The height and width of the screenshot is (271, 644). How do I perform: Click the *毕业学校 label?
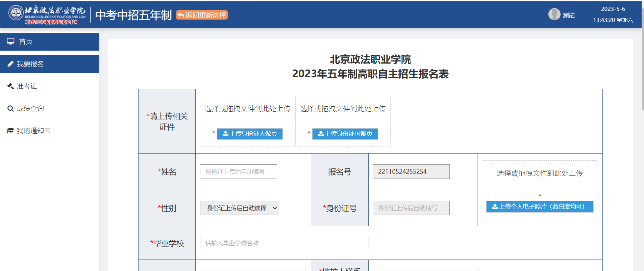(x=167, y=243)
